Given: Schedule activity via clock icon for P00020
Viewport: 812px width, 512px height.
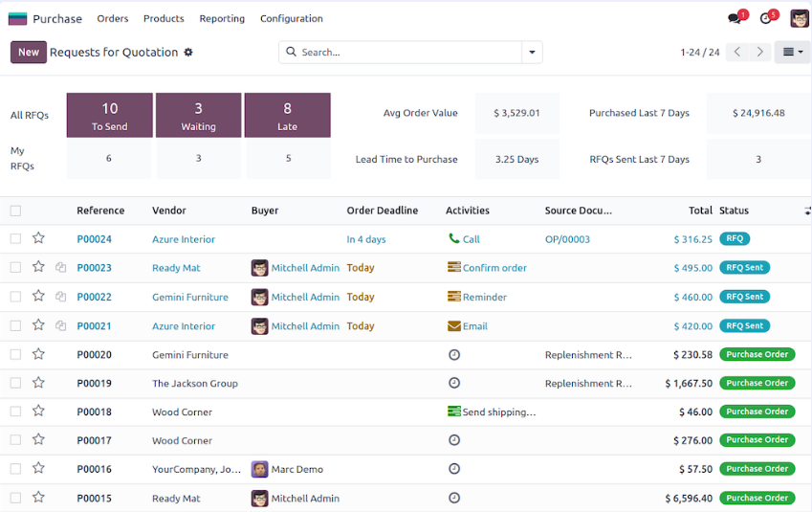Looking at the screenshot, I should pyautogui.click(x=454, y=355).
